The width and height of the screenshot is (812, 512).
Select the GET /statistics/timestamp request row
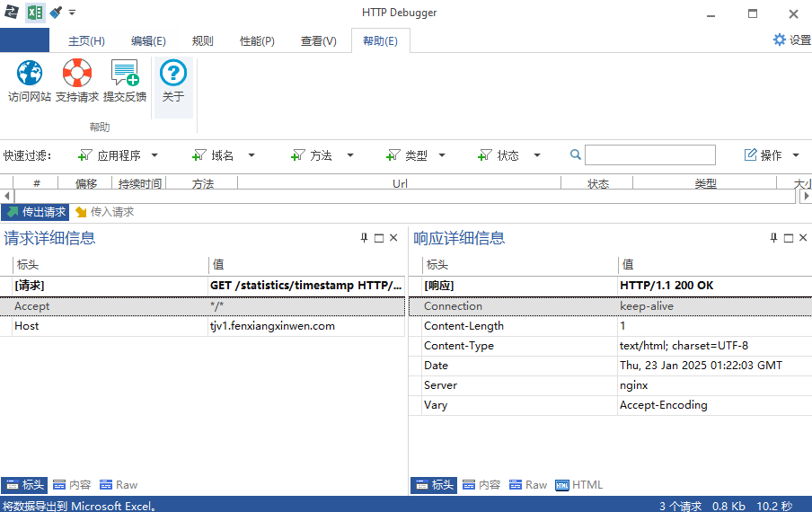pos(202,286)
